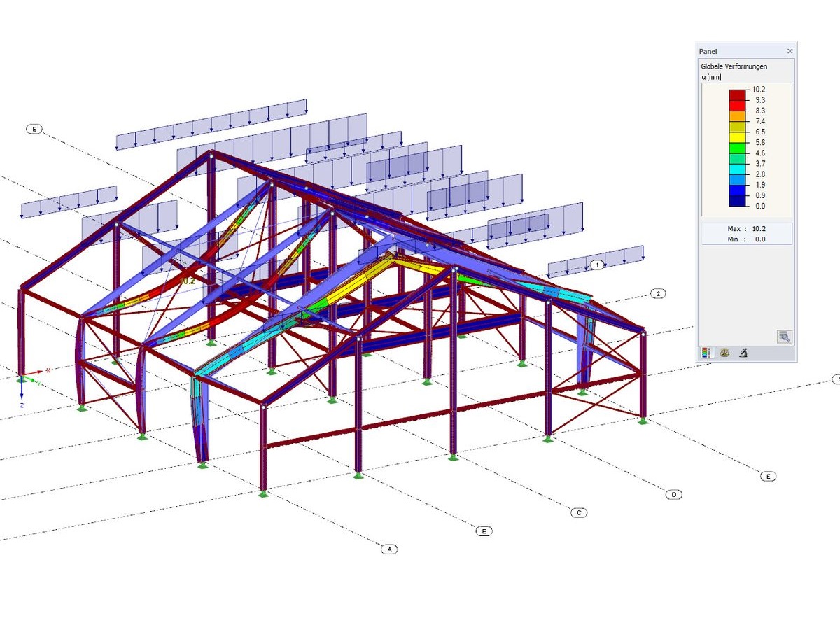Click the 'u [mm]' legend label
This screenshot has height=630, width=840.
[x=710, y=76]
